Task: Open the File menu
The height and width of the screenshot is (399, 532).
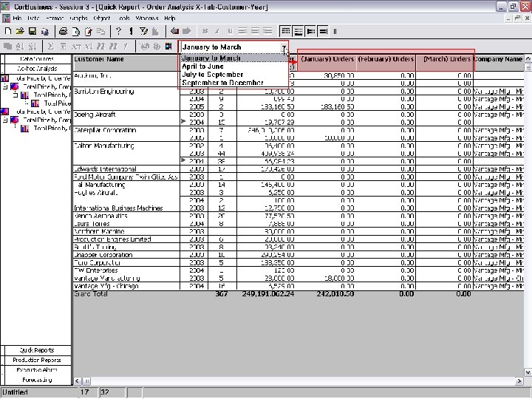Action: (x=17, y=18)
